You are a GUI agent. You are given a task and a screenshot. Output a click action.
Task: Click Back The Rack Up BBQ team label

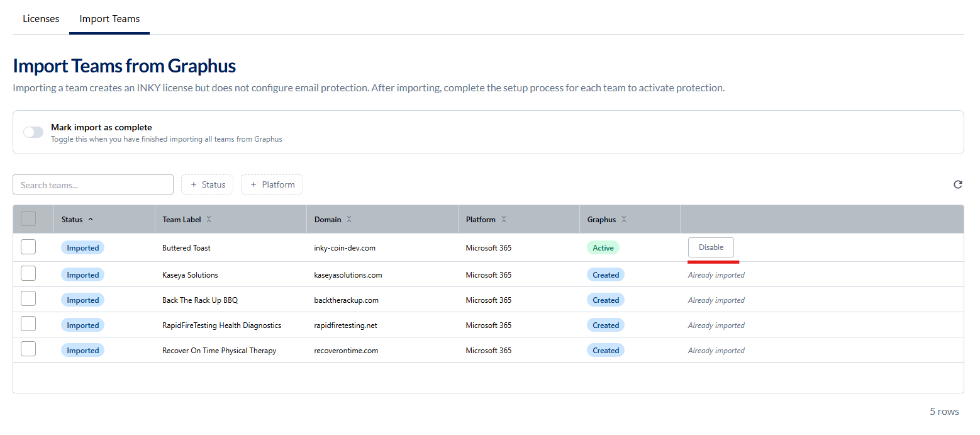click(x=200, y=300)
